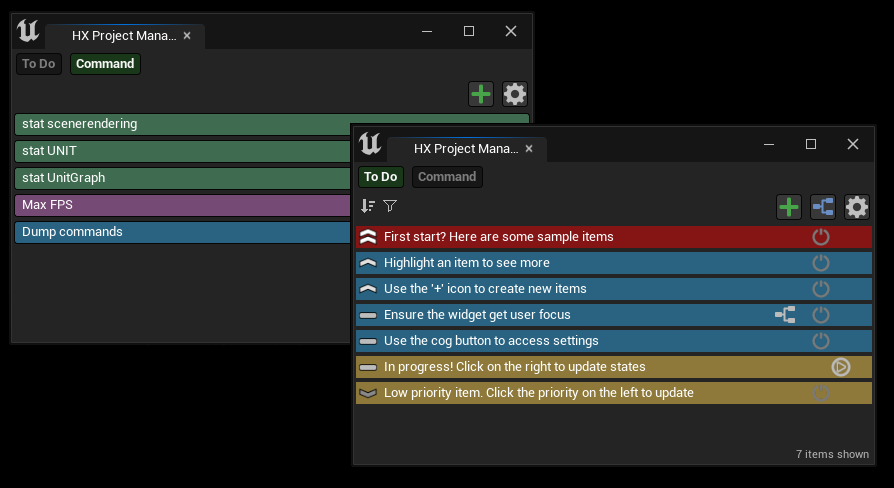Select 'Use the '+' icon to create new items' text
Screen dimensions: 894x488
point(485,289)
